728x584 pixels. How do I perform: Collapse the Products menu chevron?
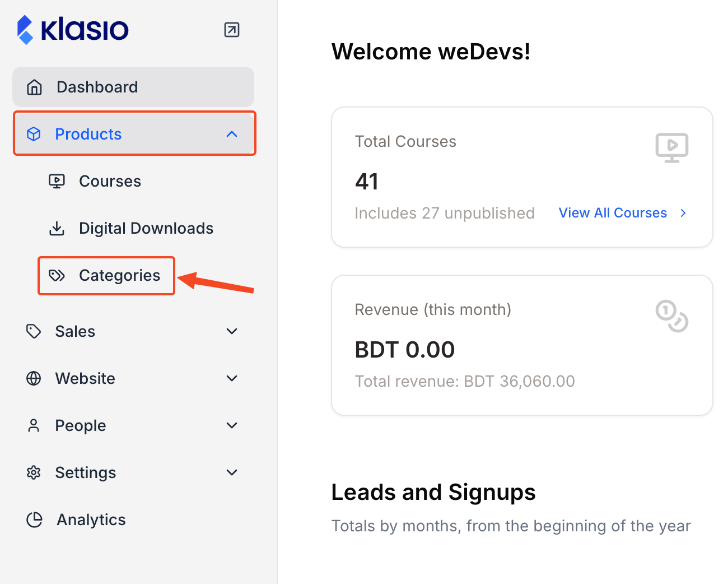(232, 134)
